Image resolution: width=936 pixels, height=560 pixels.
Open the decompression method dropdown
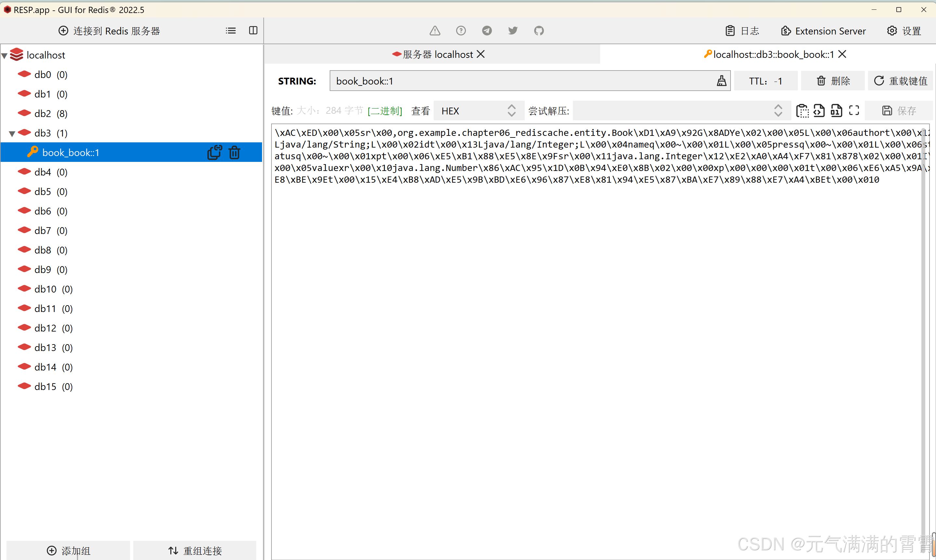tap(681, 111)
